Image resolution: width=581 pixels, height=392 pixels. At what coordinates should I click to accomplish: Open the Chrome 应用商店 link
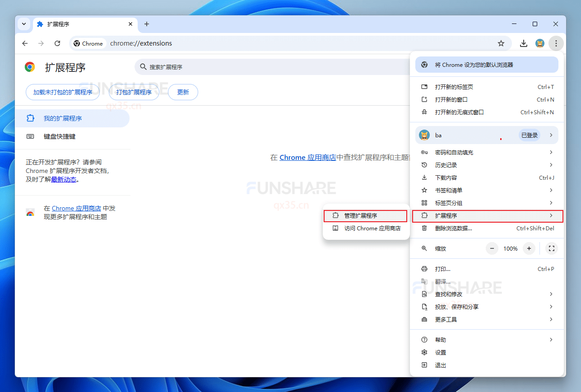coord(308,158)
